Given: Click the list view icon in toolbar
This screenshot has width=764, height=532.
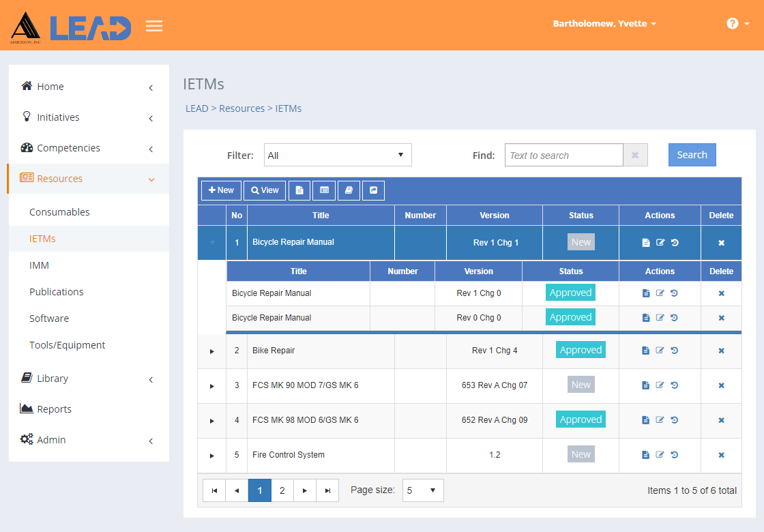Looking at the screenshot, I should (324, 190).
